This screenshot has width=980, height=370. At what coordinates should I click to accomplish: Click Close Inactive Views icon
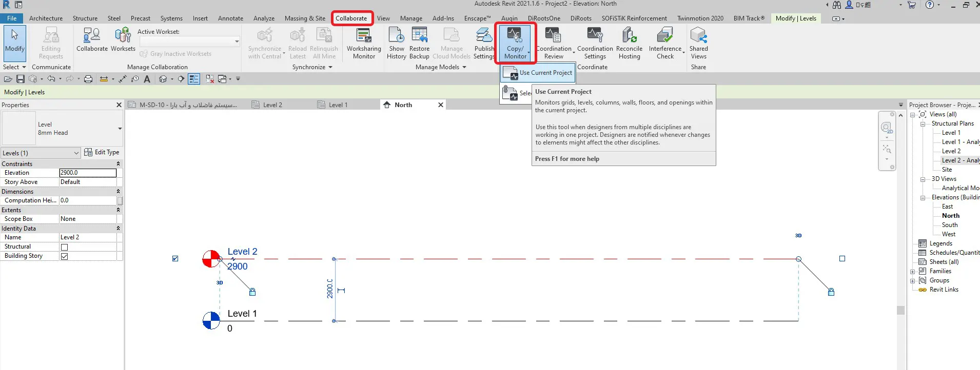pos(210,79)
